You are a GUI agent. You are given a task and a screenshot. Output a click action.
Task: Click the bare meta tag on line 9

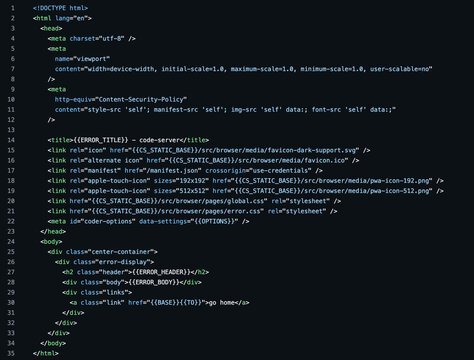(x=57, y=89)
